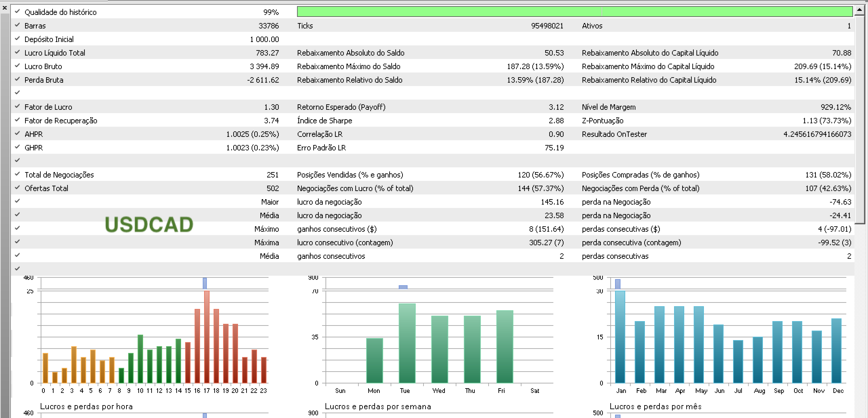Click the checkmark icon next to AHPR
This screenshot has width=868, height=418.
(x=17, y=134)
